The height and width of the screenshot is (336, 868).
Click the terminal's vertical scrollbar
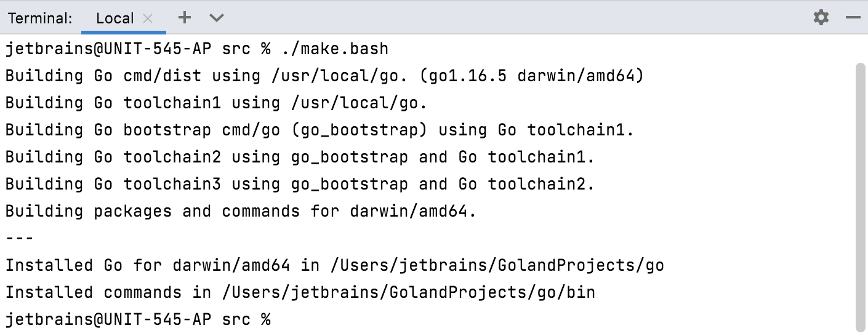click(x=860, y=197)
